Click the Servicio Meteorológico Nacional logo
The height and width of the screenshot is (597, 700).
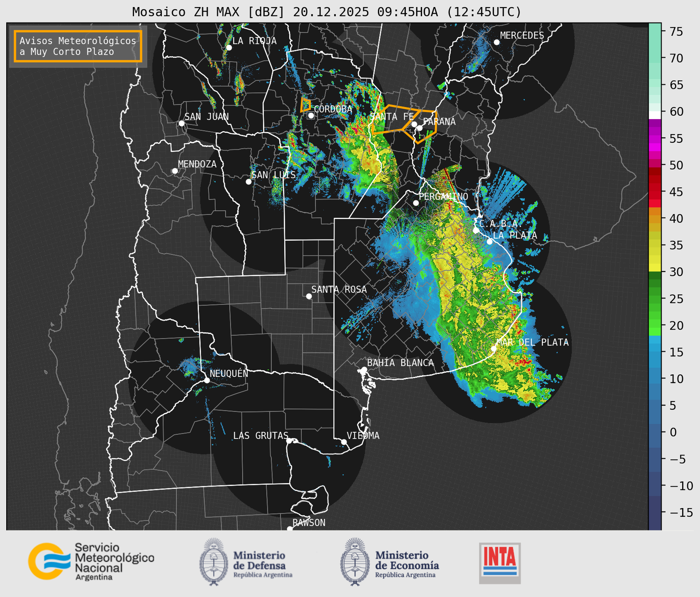[91, 561]
